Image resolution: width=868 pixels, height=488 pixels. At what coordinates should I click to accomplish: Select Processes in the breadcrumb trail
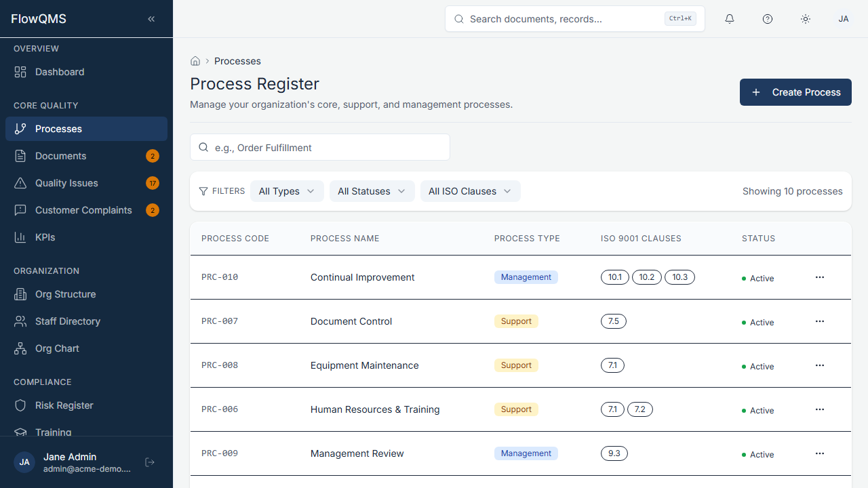(237, 61)
